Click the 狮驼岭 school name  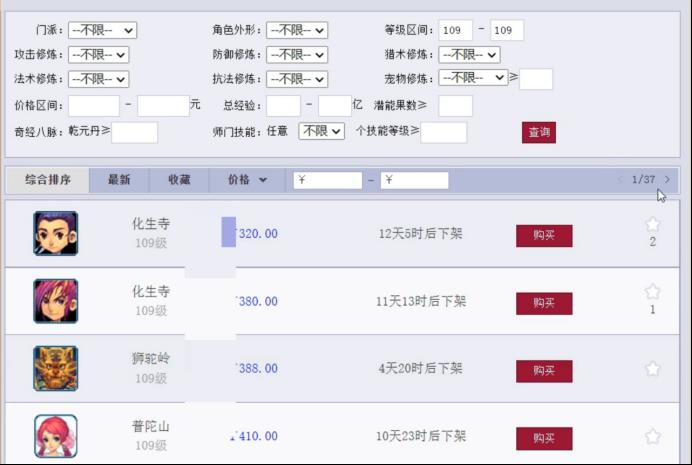(x=151, y=359)
